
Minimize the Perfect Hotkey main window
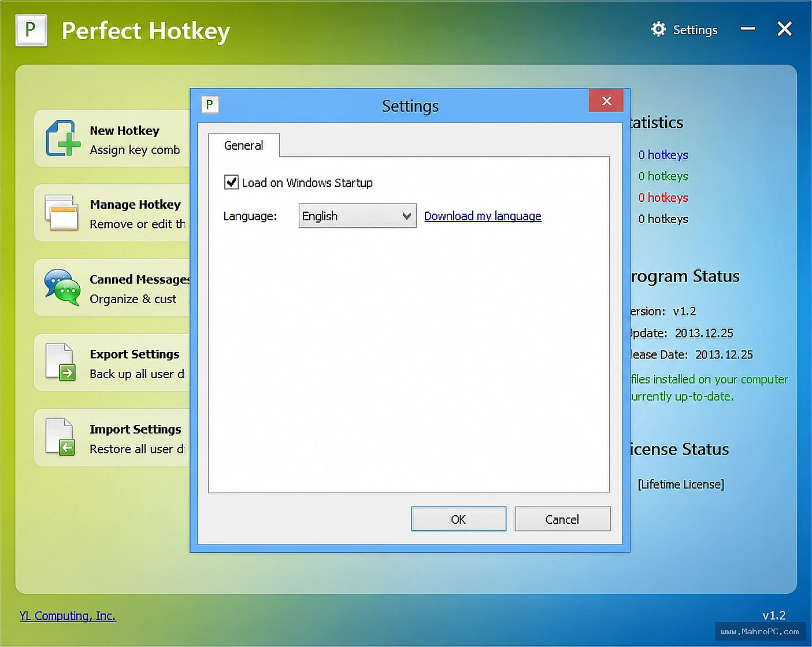pyautogui.click(x=748, y=28)
